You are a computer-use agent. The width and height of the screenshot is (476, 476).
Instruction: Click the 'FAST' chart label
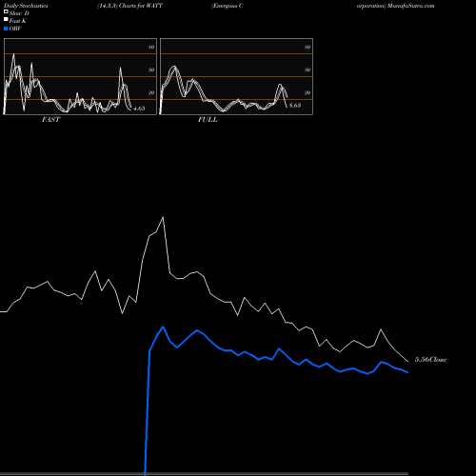point(50,119)
